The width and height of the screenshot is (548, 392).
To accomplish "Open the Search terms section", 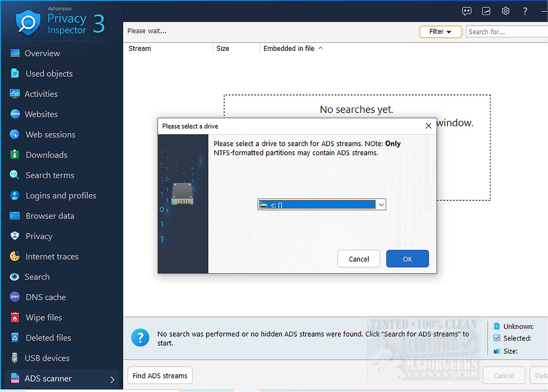I will (50, 175).
